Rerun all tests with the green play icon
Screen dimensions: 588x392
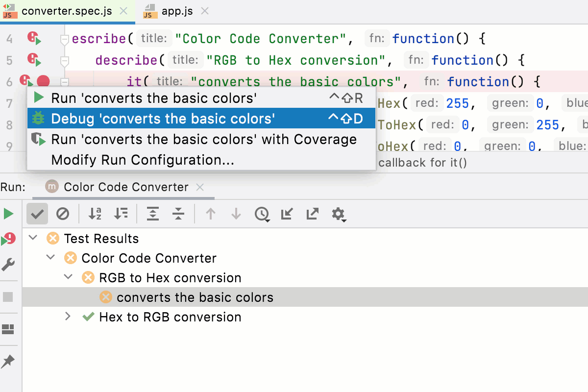[x=8, y=214]
